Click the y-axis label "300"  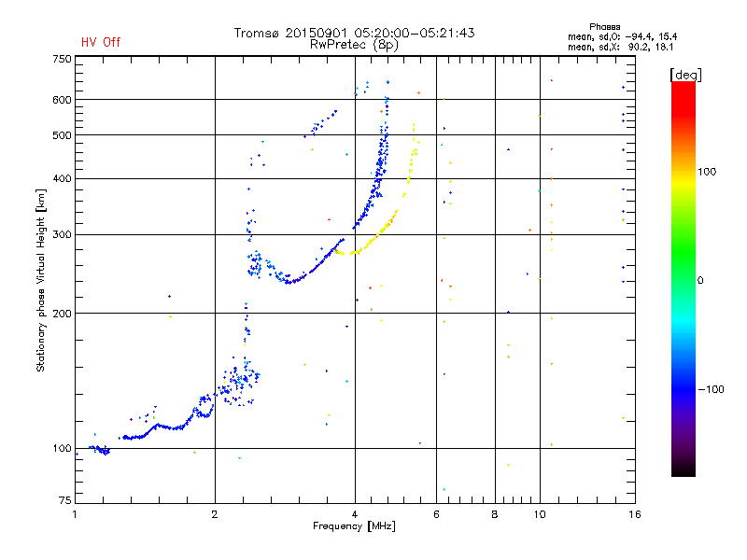click(62, 234)
